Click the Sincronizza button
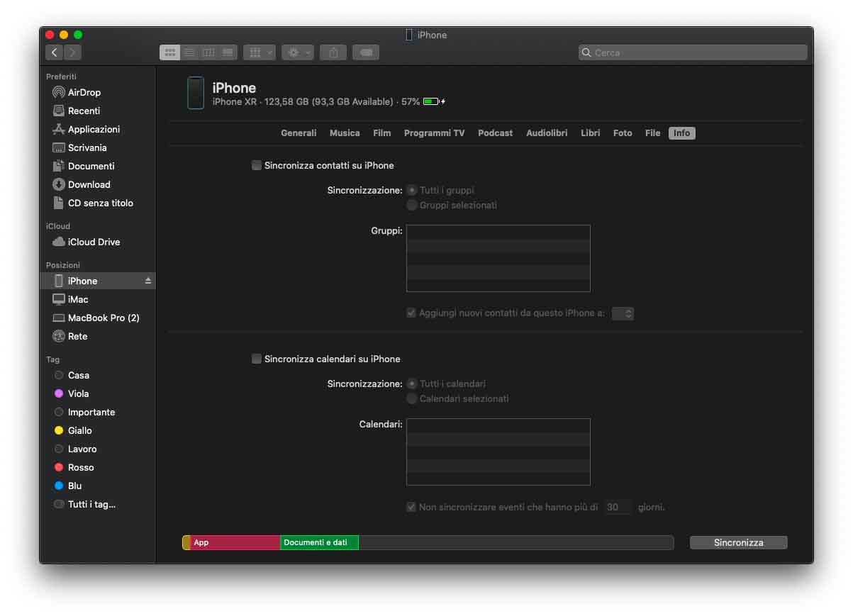The width and height of the screenshot is (853, 616). pyautogui.click(x=738, y=542)
